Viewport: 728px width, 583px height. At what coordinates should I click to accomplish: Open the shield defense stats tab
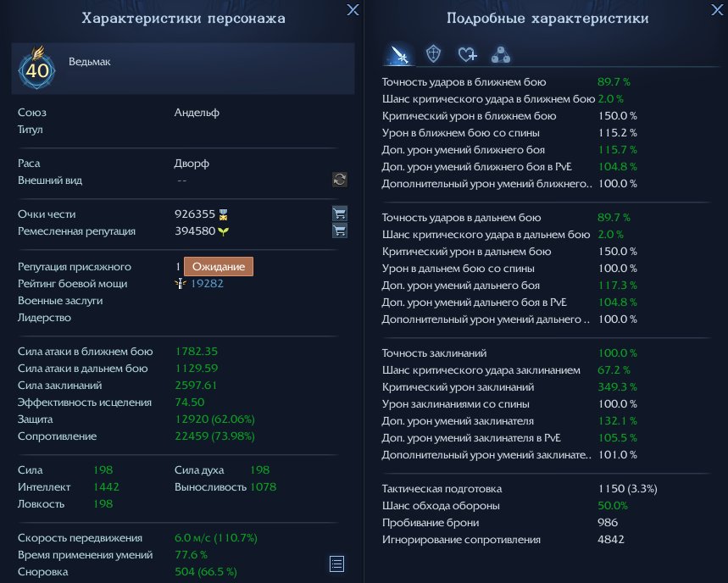point(433,54)
